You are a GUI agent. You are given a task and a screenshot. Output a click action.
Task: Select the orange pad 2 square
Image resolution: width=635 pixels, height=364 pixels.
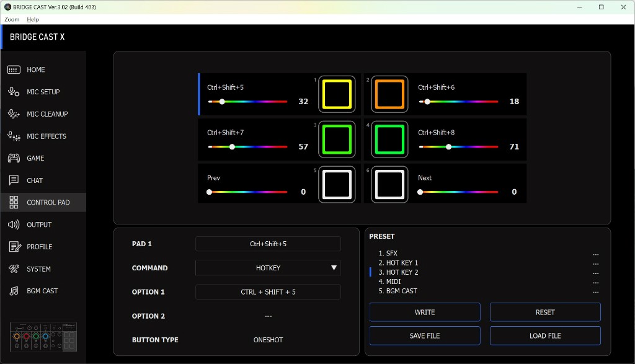coord(390,94)
